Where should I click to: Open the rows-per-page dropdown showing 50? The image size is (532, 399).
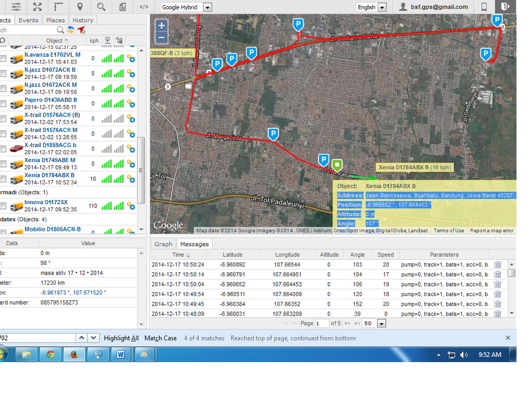pos(374,323)
